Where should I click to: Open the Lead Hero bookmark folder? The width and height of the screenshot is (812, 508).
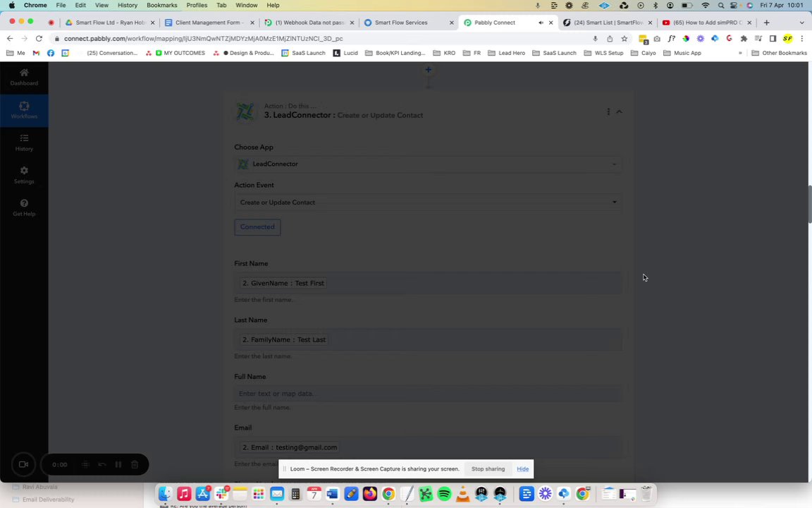[x=507, y=53]
